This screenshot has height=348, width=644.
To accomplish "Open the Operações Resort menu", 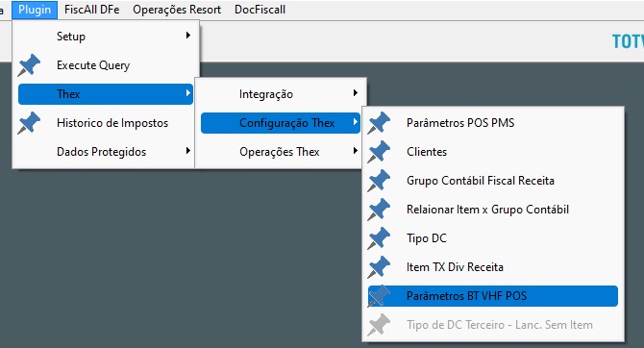I will point(177,10).
